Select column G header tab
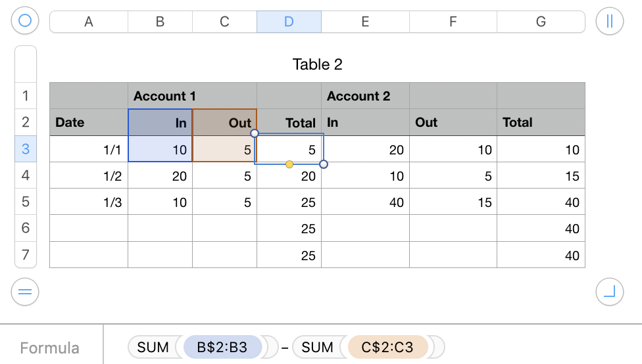The width and height of the screenshot is (642, 364). point(541,22)
